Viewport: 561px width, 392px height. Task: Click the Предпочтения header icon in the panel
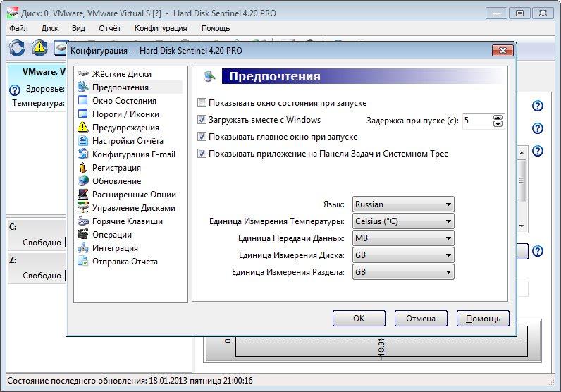tap(209, 76)
